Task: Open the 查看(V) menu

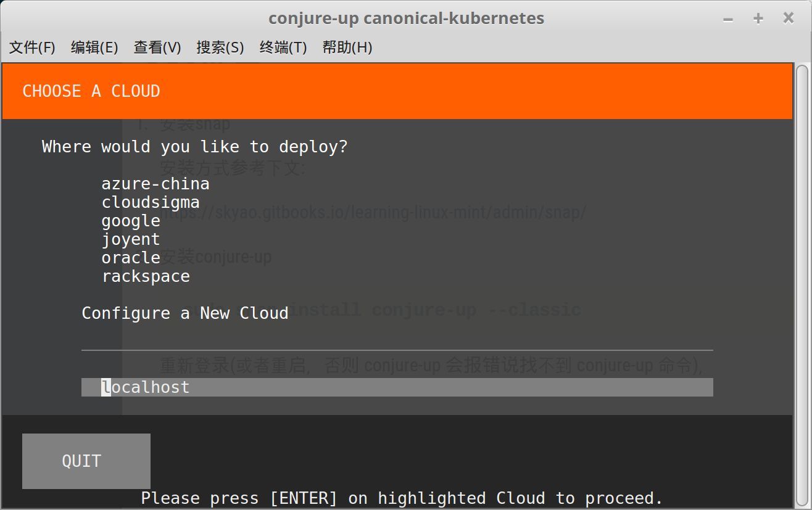Action: 157,47
